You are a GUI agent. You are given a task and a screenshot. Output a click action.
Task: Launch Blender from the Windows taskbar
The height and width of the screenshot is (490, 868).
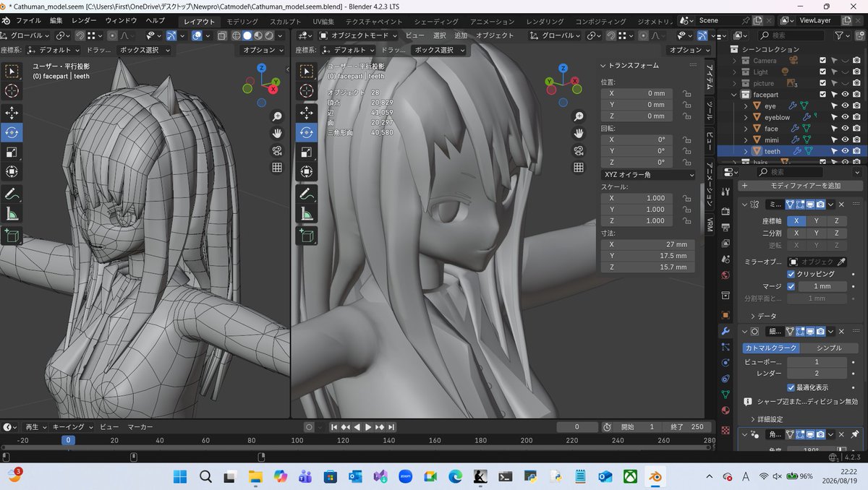tap(655, 476)
